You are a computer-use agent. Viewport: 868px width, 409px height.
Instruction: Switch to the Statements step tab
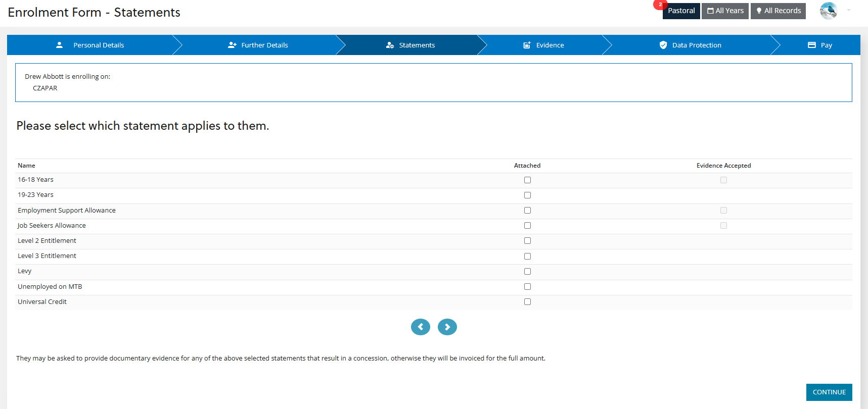[x=410, y=45]
